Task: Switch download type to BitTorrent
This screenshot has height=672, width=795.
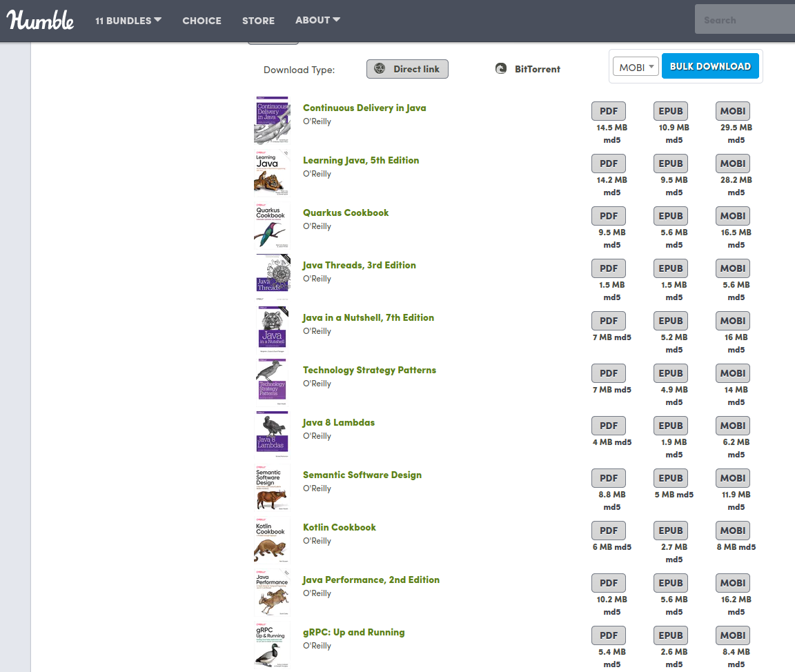Action: (x=527, y=69)
